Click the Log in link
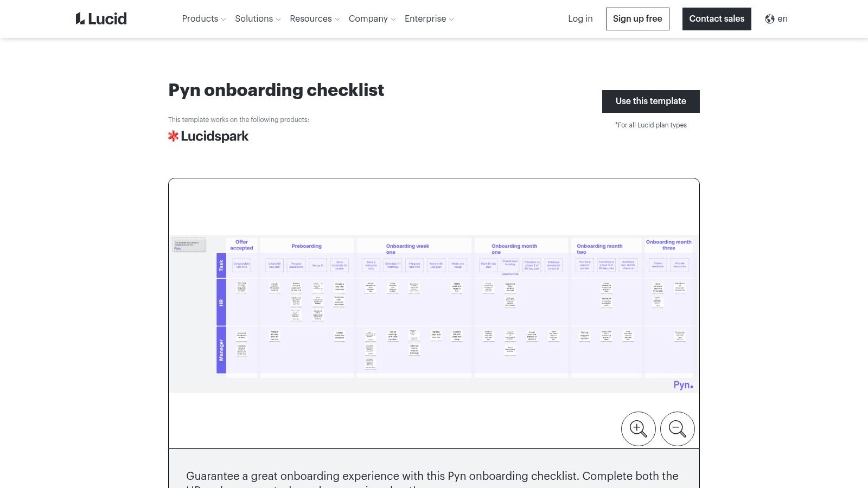Screen dimensions: 868x488 pos(580,18)
